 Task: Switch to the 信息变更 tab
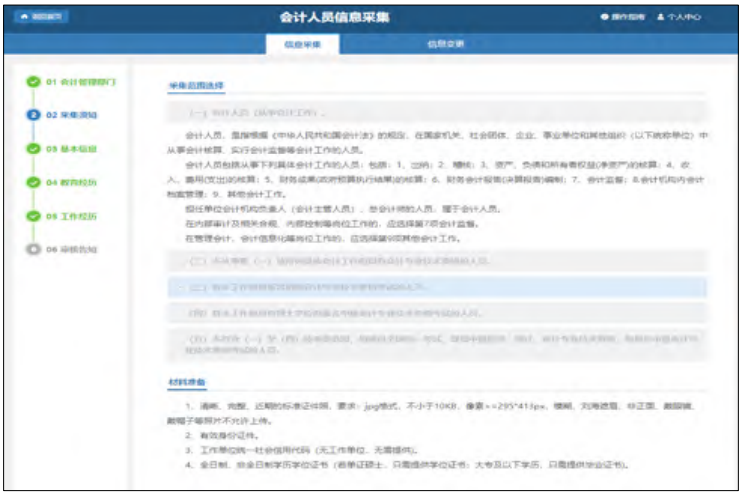click(445, 44)
